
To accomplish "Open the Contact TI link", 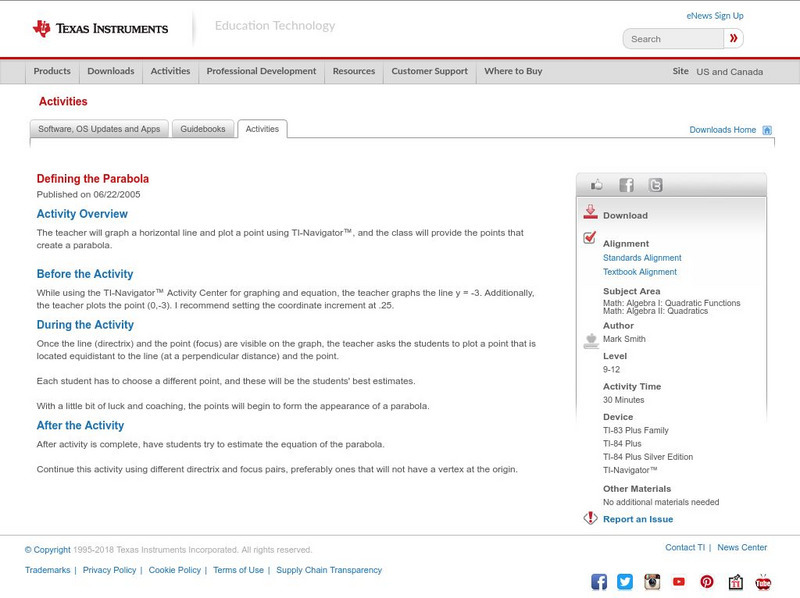I will pyautogui.click(x=685, y=547).
